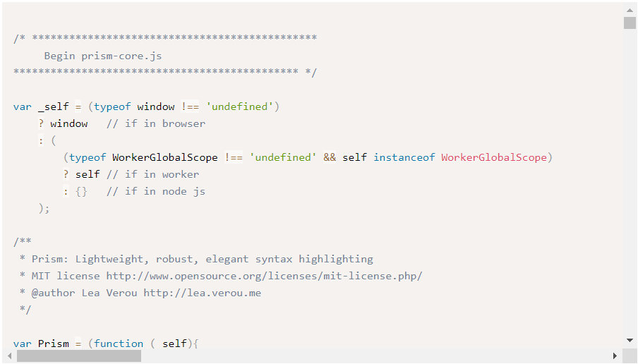This screenshot has height=364, width=638.
Task: Click the vertical scrollbar thumb
Action: pyautogui.click(x=630, y=23)
